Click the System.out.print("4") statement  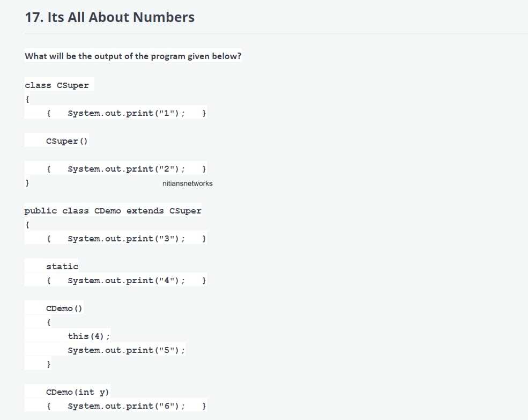[x=127, y=281]
